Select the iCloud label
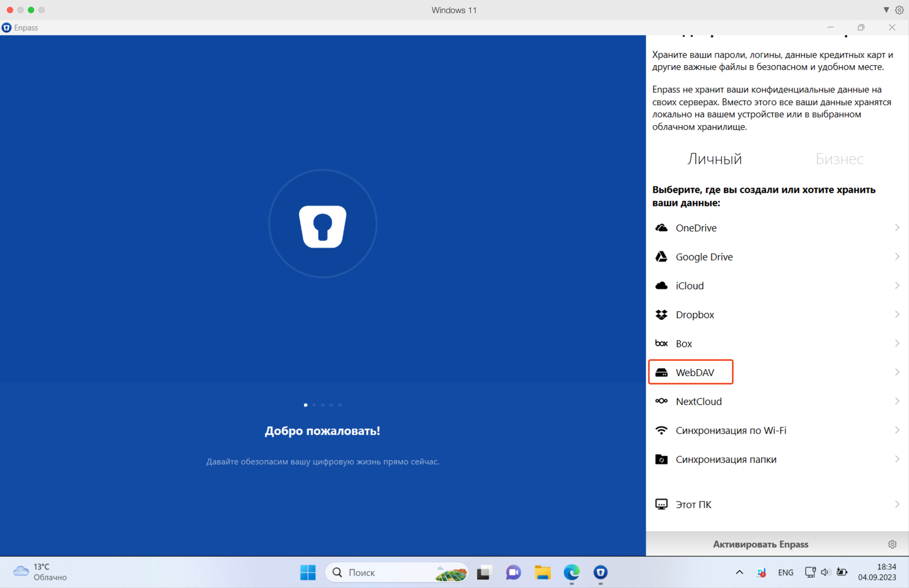 pos(690,285)
